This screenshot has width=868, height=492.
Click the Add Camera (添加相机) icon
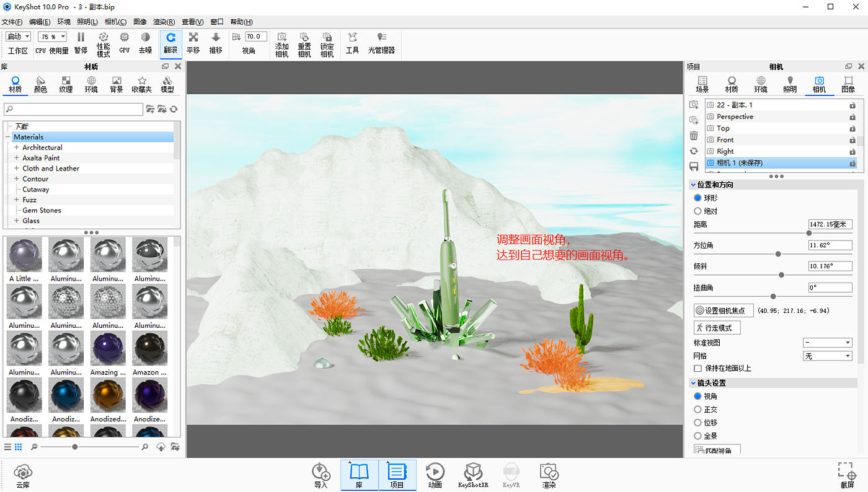(281, 43)
